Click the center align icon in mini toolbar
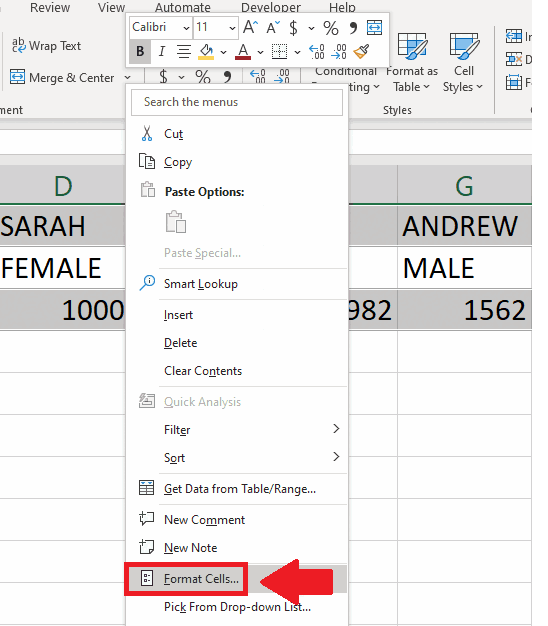The height and width of the screenshot is (626, 548). pyautogui.click(x=184, y=52)
